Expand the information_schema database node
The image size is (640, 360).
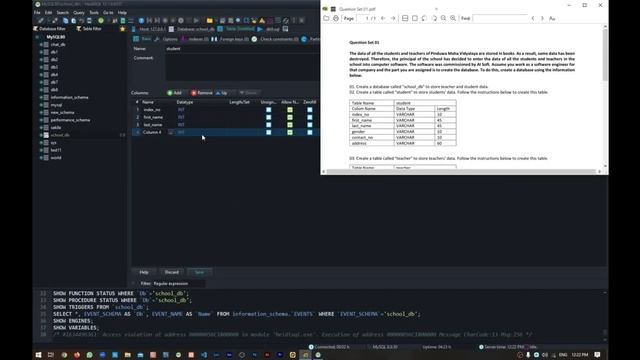41,98
